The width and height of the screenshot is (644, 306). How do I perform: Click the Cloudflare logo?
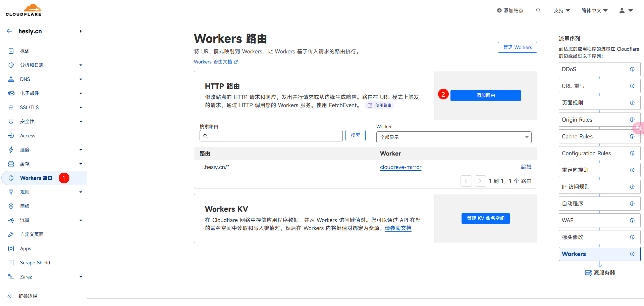tap(23, 10)
